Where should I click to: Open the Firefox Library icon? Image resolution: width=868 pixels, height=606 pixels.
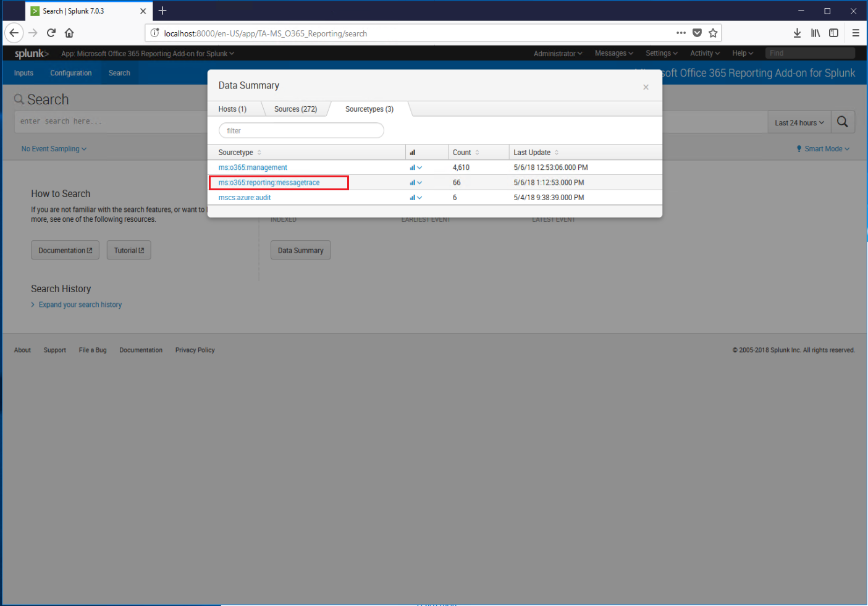pyautogui.click(x=815, y=33)
